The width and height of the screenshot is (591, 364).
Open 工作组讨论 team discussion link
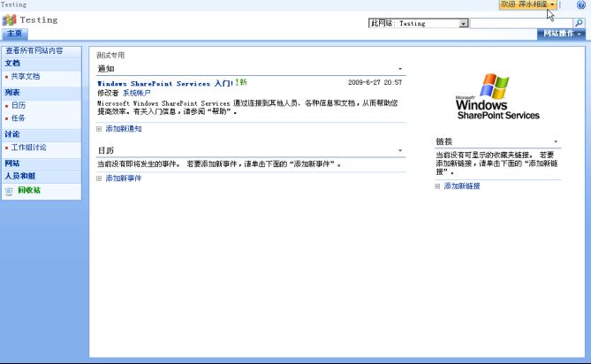tap(28, 148)
